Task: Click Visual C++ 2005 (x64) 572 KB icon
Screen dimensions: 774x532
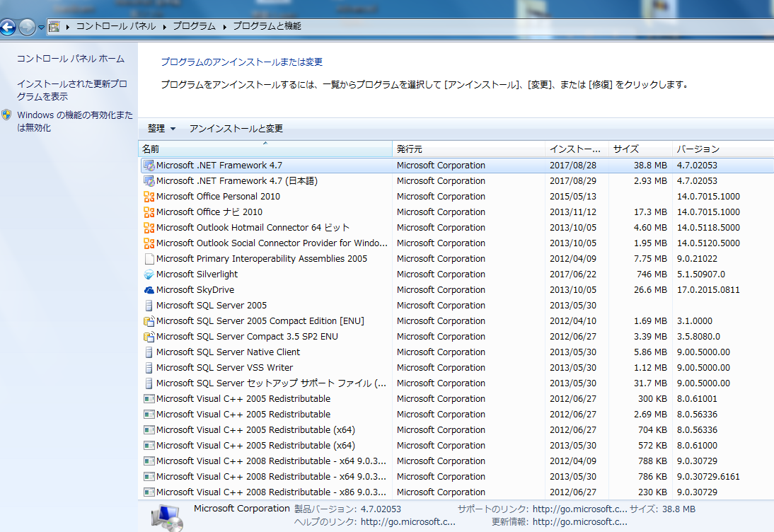Action: [x=149, y=445]
